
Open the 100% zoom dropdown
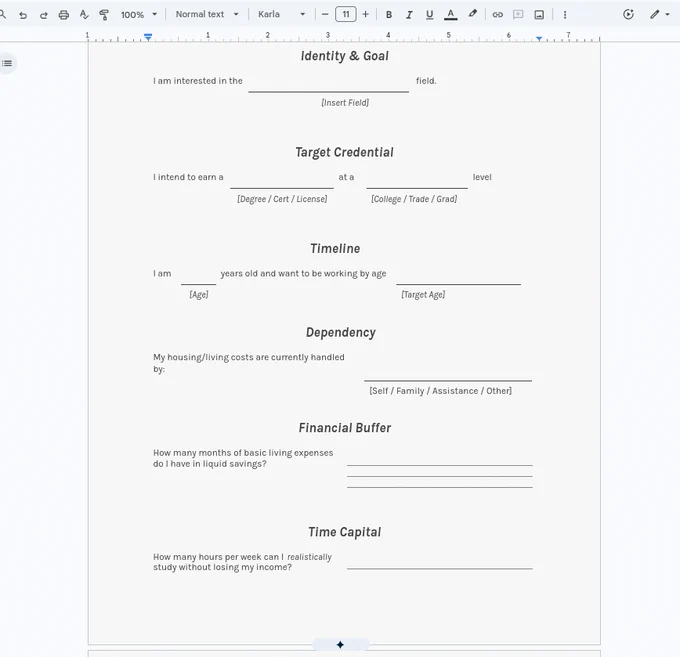coord(138,15)
